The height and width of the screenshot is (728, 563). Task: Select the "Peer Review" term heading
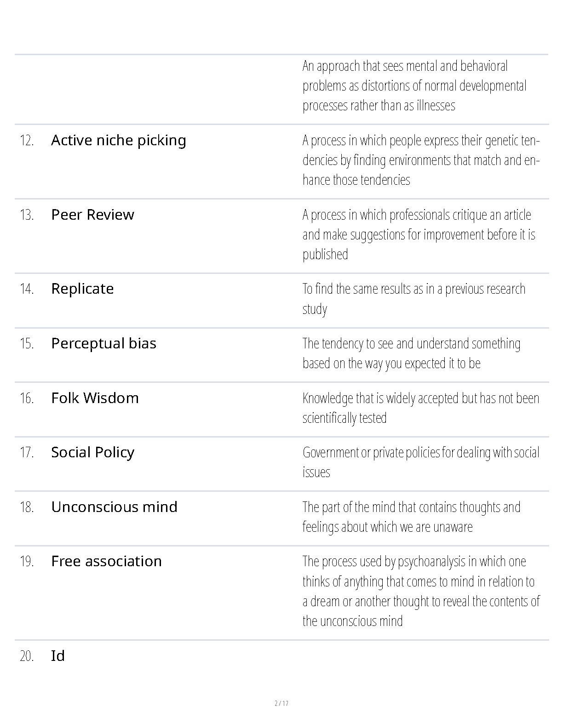pos(92,215)
